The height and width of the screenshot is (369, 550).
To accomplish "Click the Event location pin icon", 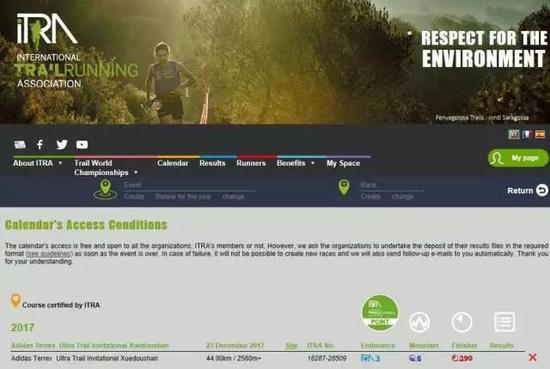I will pos(105,189).
